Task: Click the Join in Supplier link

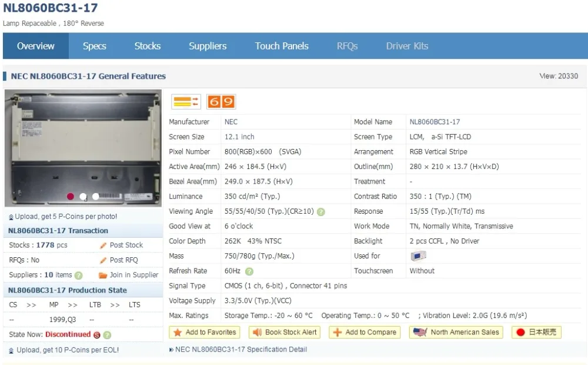Action: click(134, 275)
